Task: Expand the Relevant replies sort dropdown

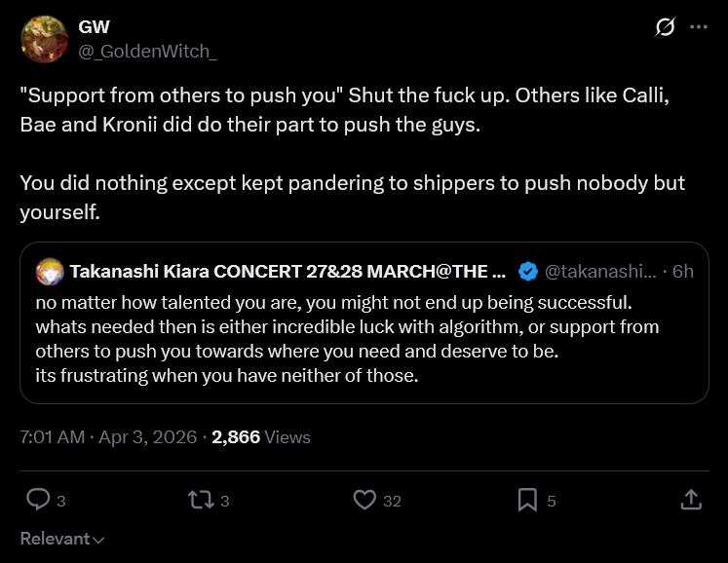Action: click(62, 539)
